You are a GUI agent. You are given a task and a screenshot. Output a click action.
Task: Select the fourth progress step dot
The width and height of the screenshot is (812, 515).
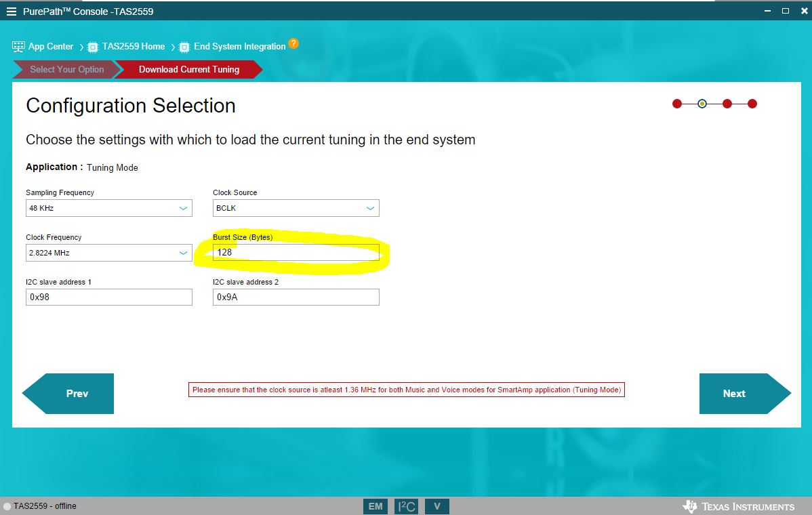[752, 104]
